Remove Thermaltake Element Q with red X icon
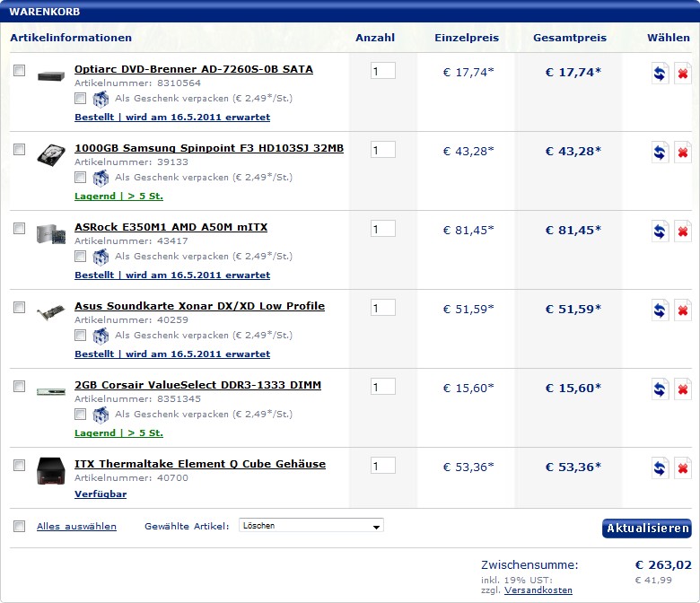 pos(682,468)
